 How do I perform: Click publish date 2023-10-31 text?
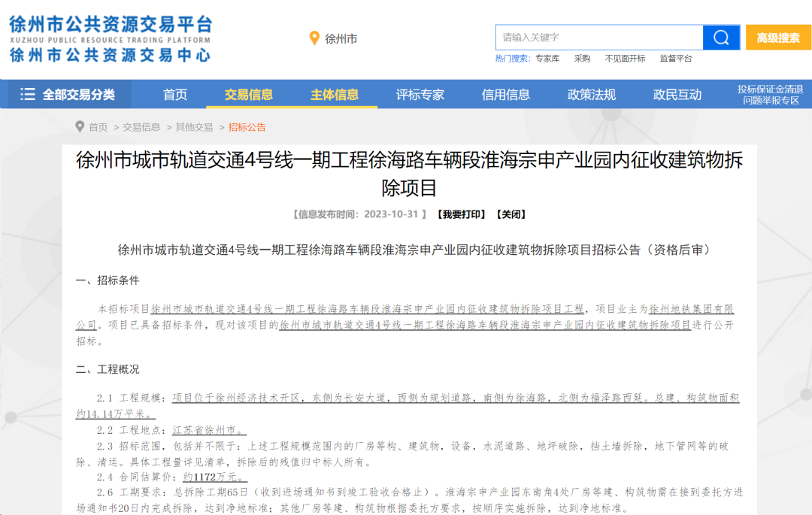click(x=391, y=214)
